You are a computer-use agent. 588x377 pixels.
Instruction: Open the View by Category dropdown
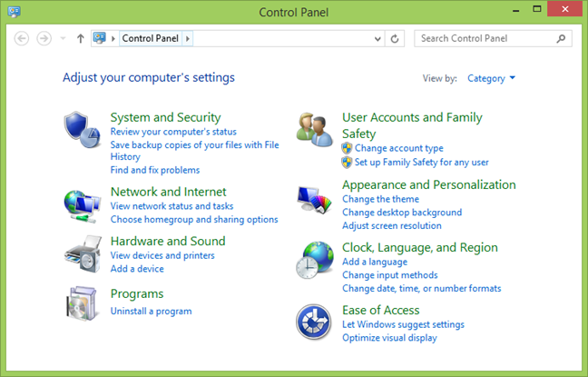tap(491, 78)
